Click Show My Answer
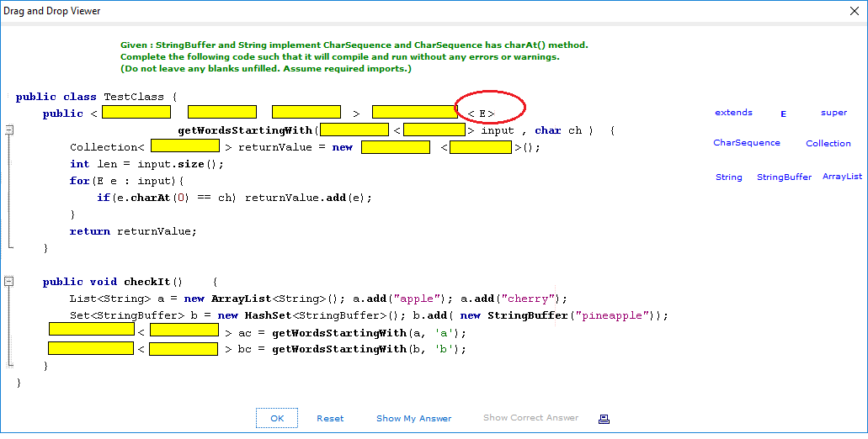 pos(413,418)
